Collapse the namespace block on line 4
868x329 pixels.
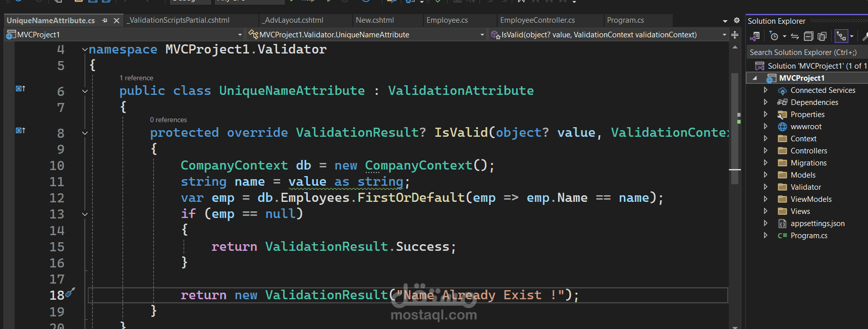pos(85,49)
